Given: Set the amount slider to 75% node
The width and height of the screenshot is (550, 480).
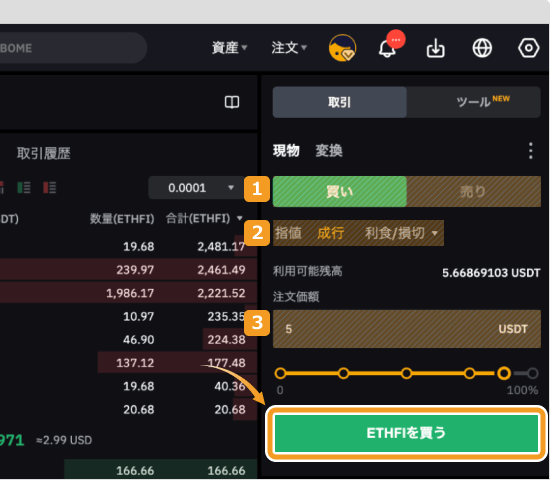Looking at the screenshot, I should [470, 373].
